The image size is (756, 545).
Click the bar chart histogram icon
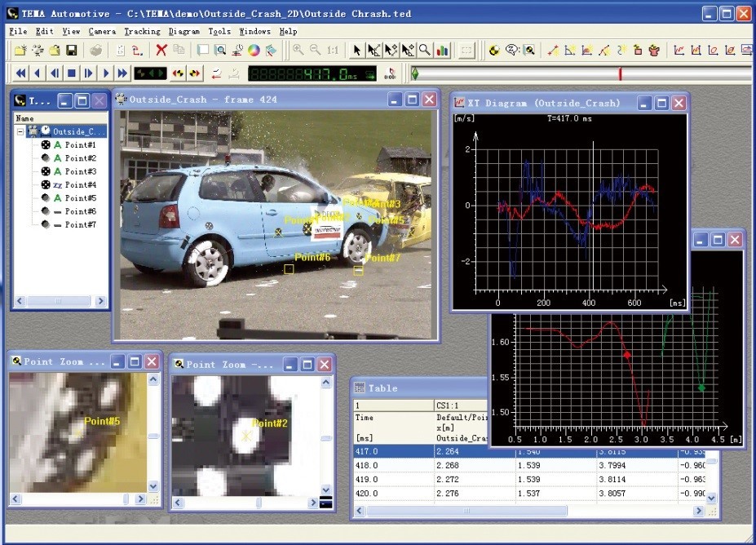(443, 51)
